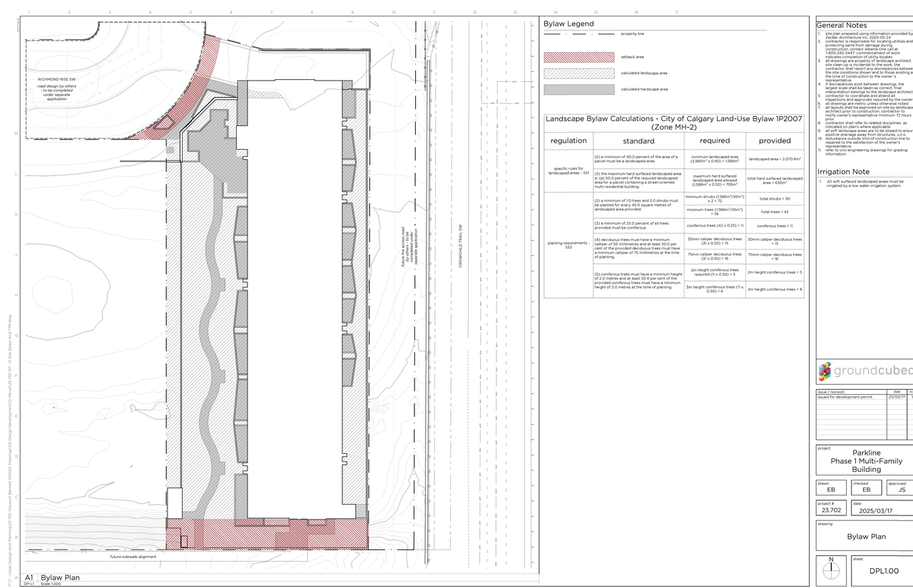The height and width of the screenshot is (588, 913).
Task: Click 'specific rules for landscaped areas - 551' cell
Action: pos(568,171)
